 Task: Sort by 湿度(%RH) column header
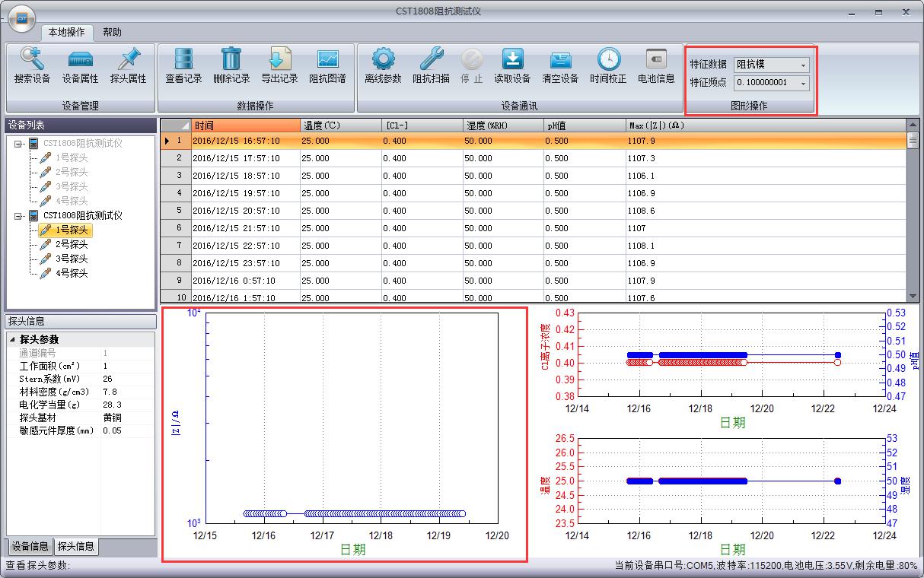coord(504,125)
